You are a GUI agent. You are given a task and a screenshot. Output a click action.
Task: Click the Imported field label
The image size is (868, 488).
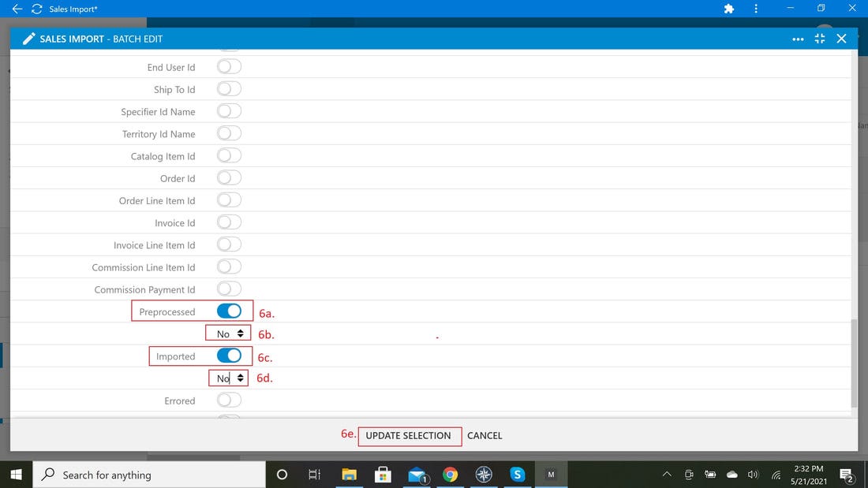175,356
